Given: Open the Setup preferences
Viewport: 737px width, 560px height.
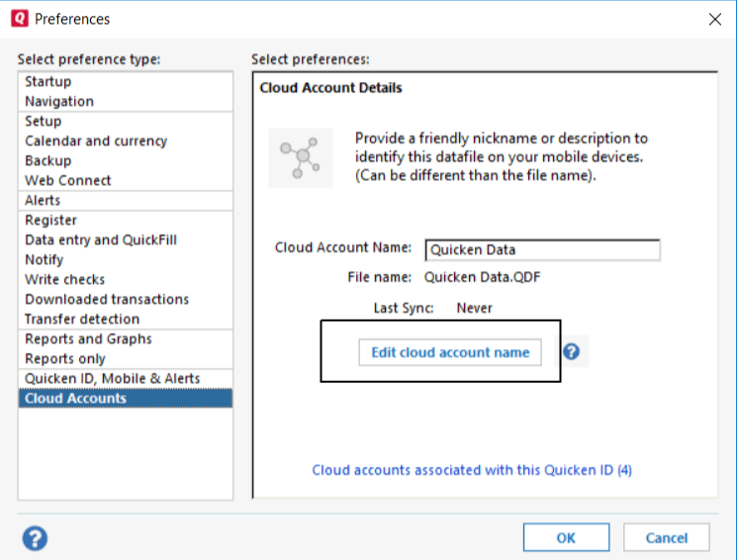Looking at the screenshot, I should [x=126, y=121].
